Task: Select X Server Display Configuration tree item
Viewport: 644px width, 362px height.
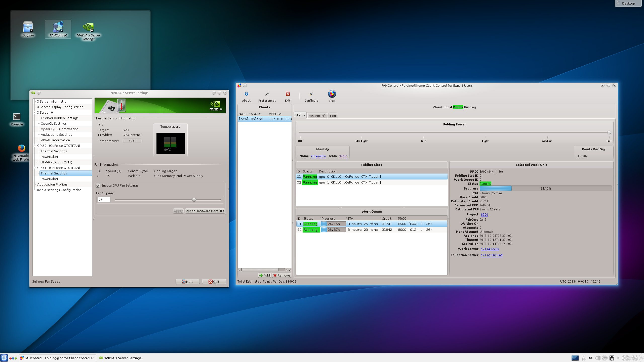Action: point(60,107)
